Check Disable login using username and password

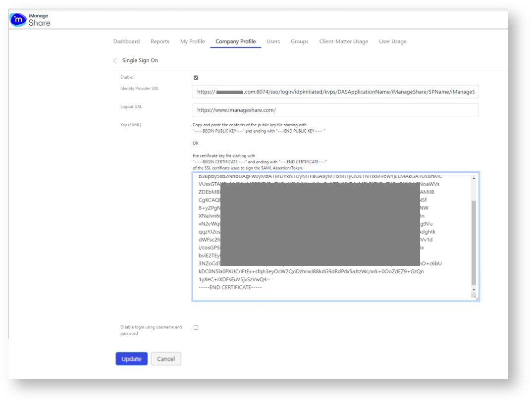196,328
